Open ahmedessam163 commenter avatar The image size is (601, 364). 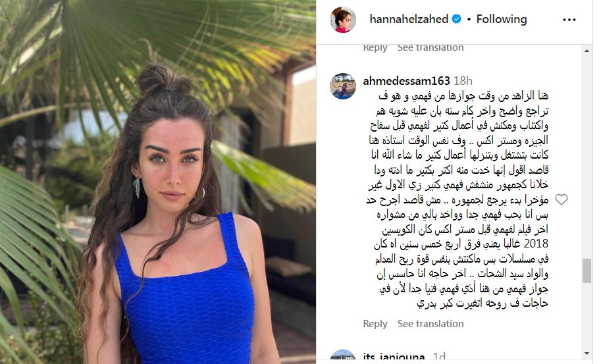(x=343, y=86)
